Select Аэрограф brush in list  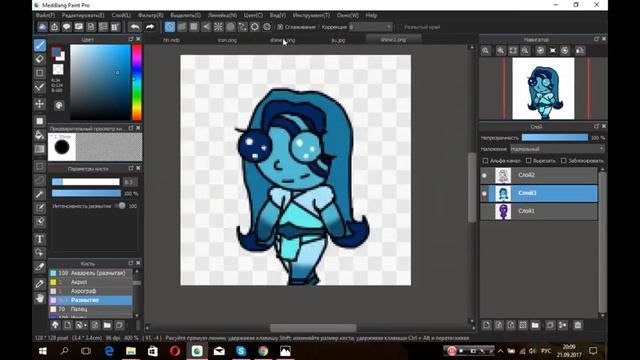point(90,291)
